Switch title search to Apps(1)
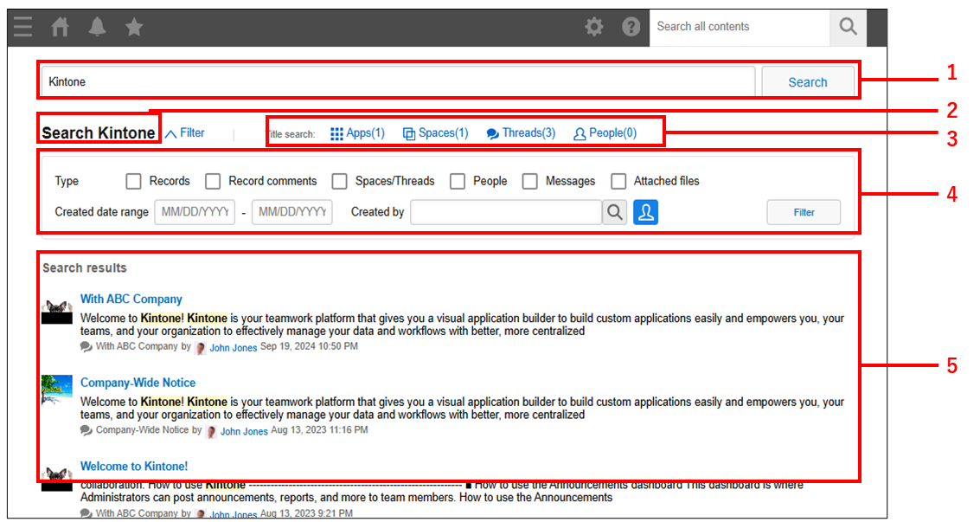 [363, 132]
